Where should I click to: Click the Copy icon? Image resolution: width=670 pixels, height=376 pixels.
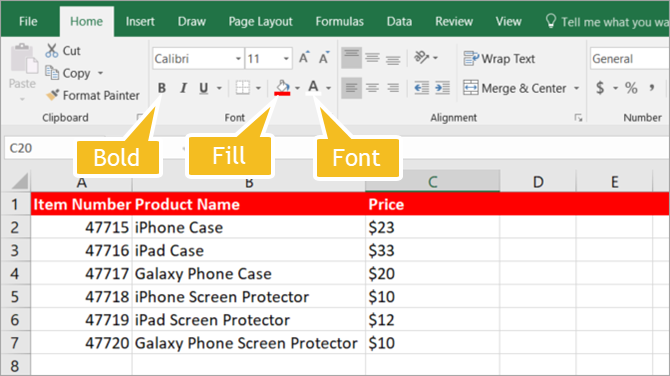click(x=52, y=73)
